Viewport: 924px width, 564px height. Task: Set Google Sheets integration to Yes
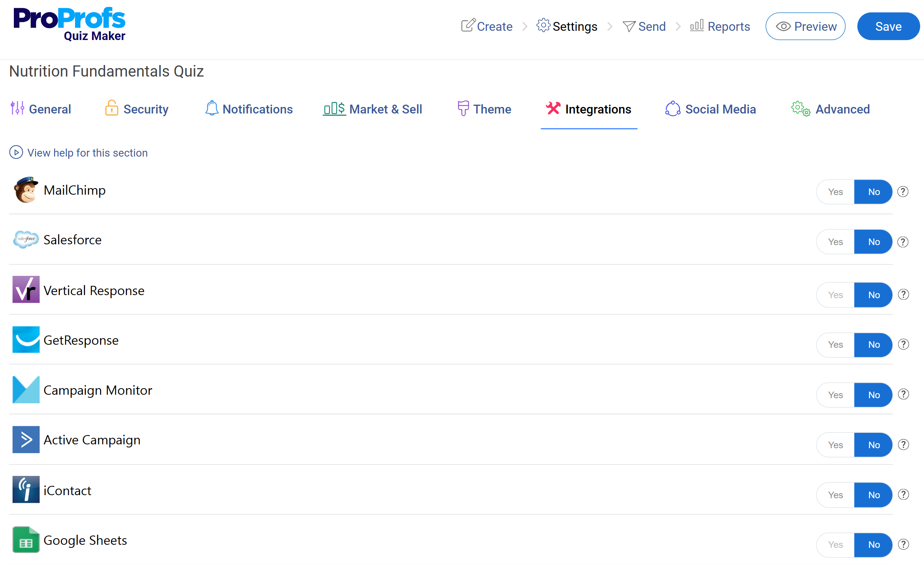[x=835, y=545]
